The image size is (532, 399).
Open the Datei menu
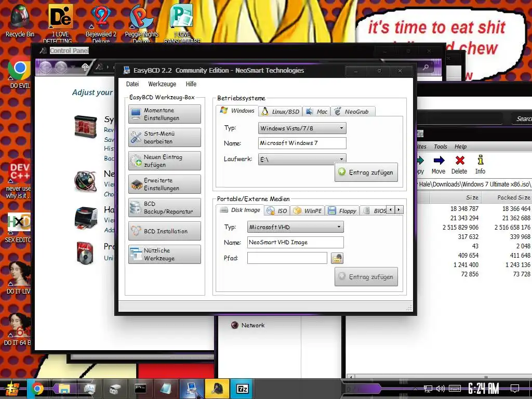click(x=132, y=84)
